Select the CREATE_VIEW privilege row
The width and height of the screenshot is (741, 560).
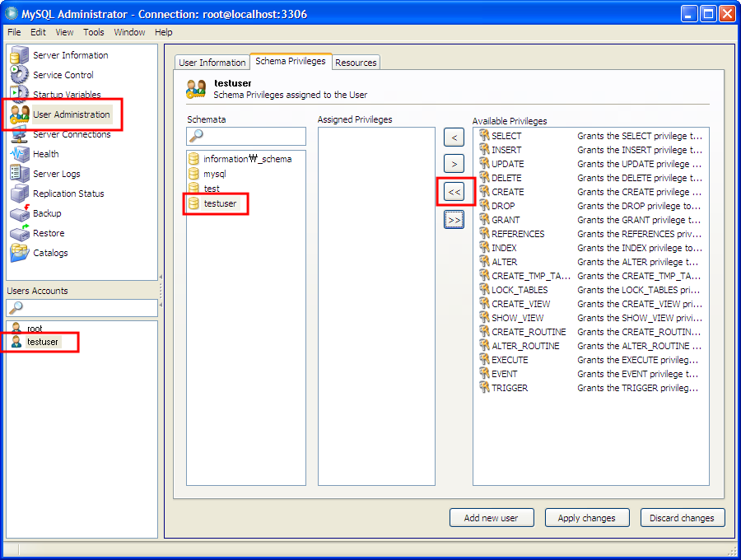[x=590, y=304]
